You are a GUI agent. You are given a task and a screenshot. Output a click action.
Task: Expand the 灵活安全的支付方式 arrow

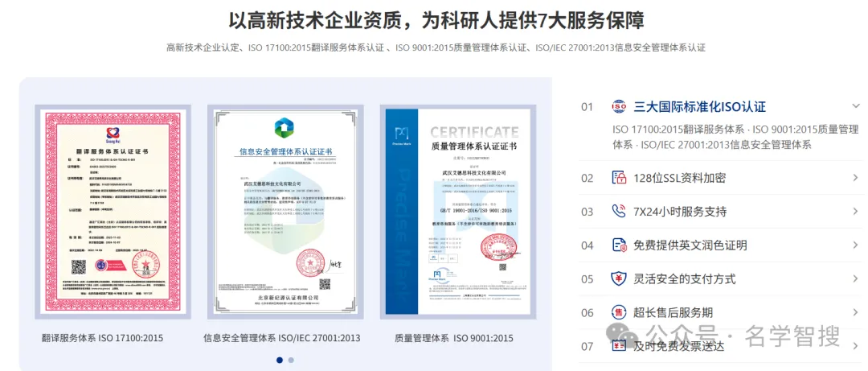856,279
